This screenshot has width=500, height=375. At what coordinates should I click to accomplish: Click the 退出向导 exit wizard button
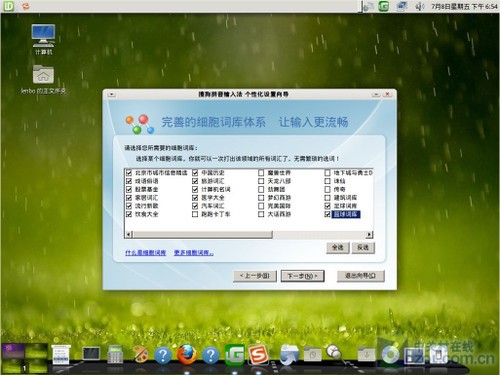(360, 276)
